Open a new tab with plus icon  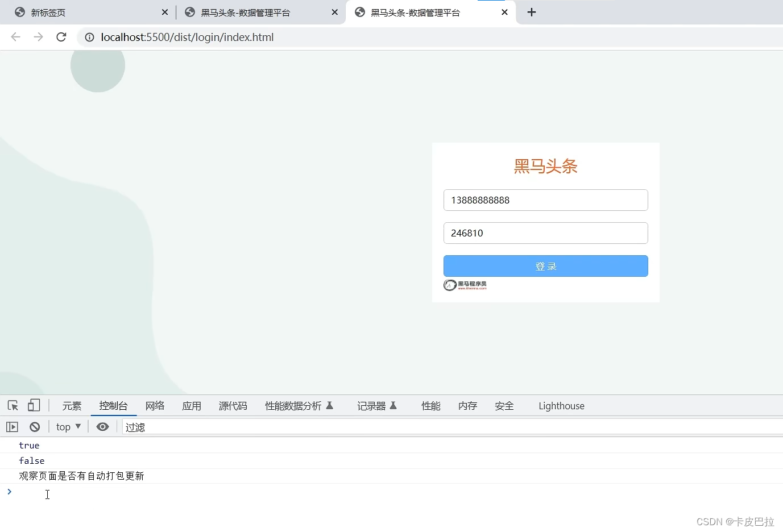pyautogui.click(x=532, y=13)
